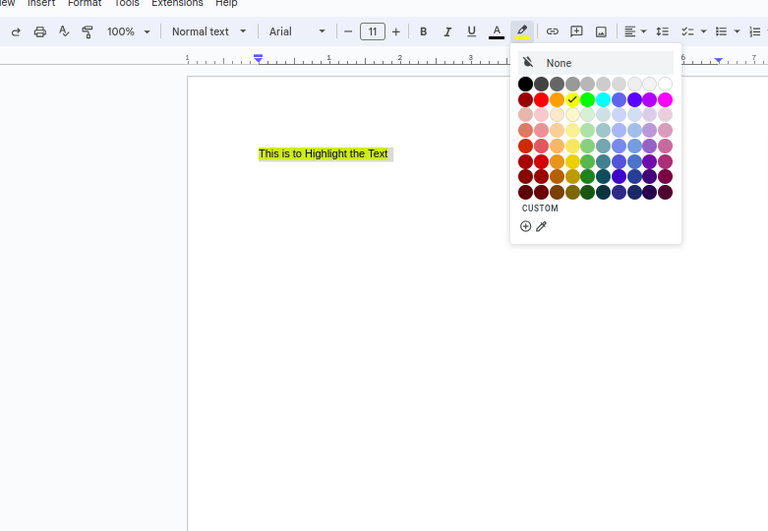Expand the Normal text style dropdown
Viewport: 768px width, 531px height.
208,32
